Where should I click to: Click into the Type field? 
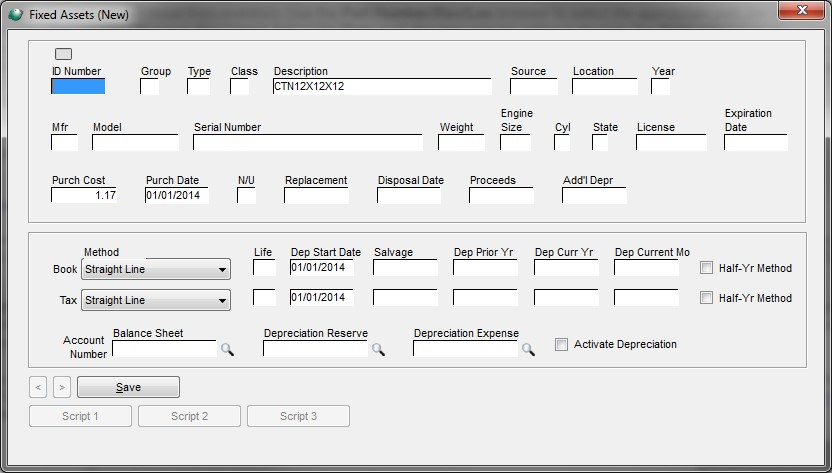click(x=198, y=86)
